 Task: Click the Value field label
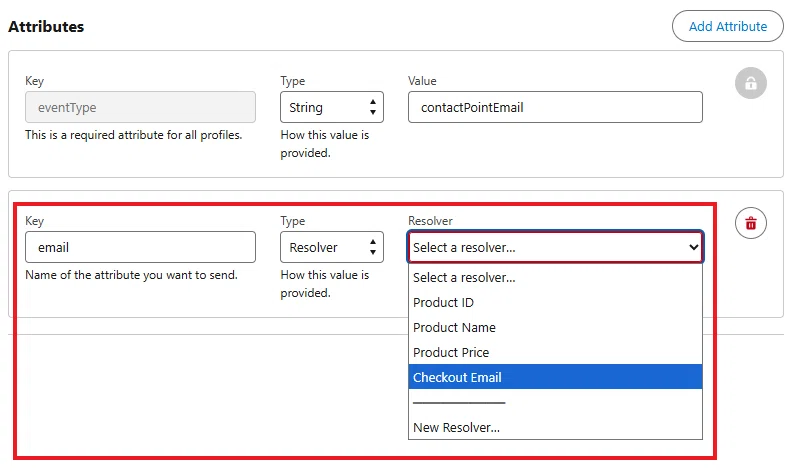pyautogui.click(x=422, y=81)
